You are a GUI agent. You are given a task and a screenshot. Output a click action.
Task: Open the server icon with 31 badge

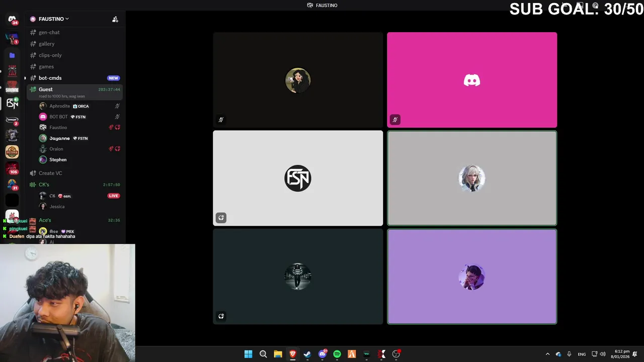[12, 185]
